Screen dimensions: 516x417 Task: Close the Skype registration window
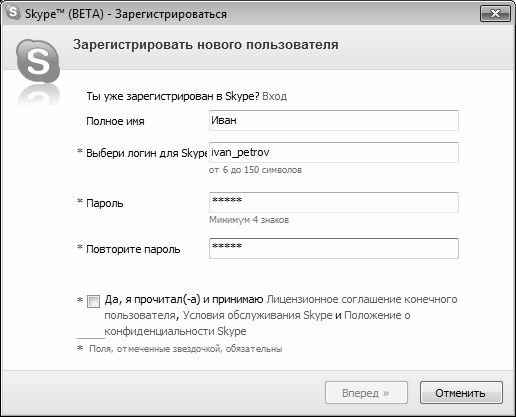coord(495,14)
